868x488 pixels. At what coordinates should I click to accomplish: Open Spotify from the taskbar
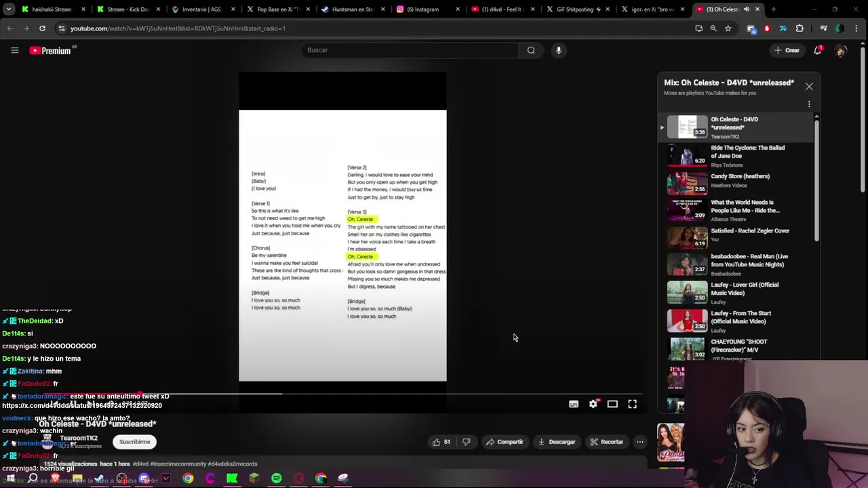coord(277,479)
